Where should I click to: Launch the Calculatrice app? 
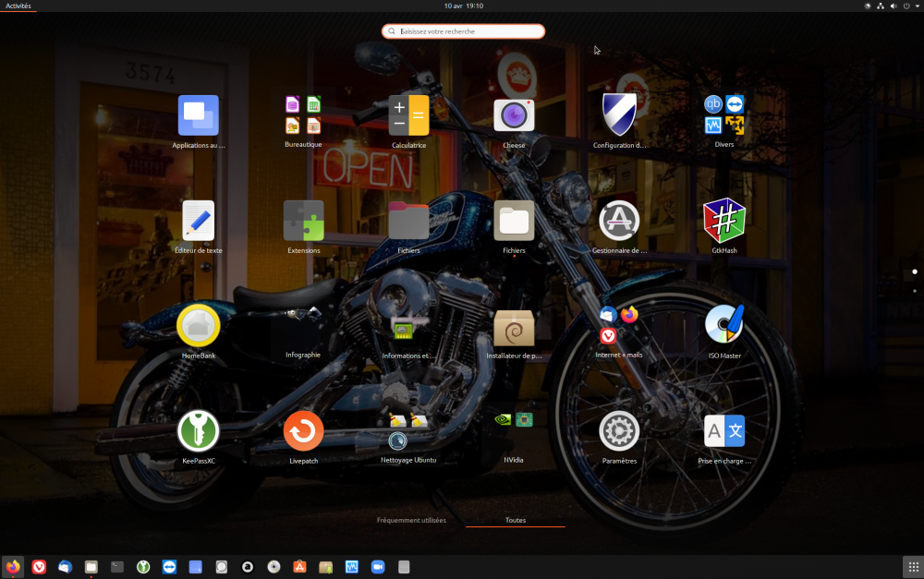click(408, 115)
